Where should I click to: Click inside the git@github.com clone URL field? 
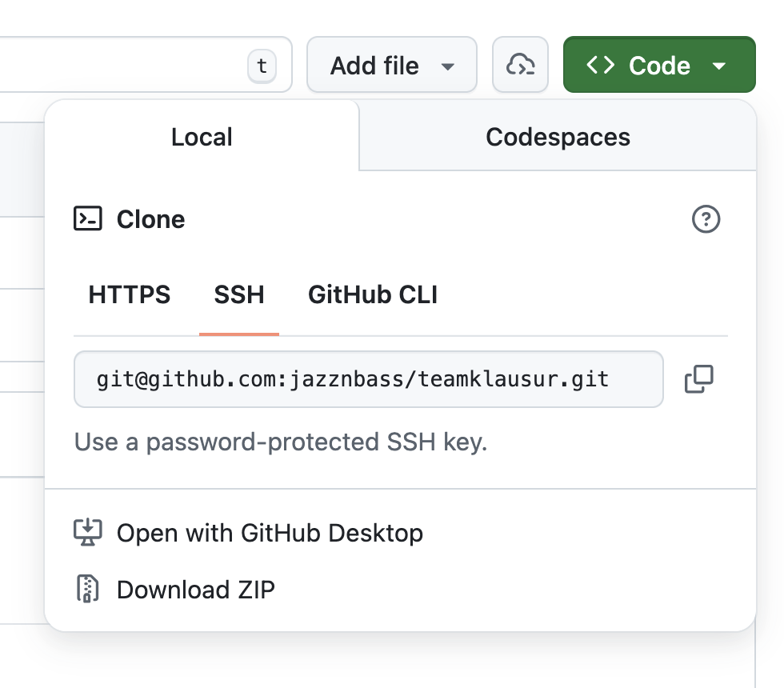(368, 379)
